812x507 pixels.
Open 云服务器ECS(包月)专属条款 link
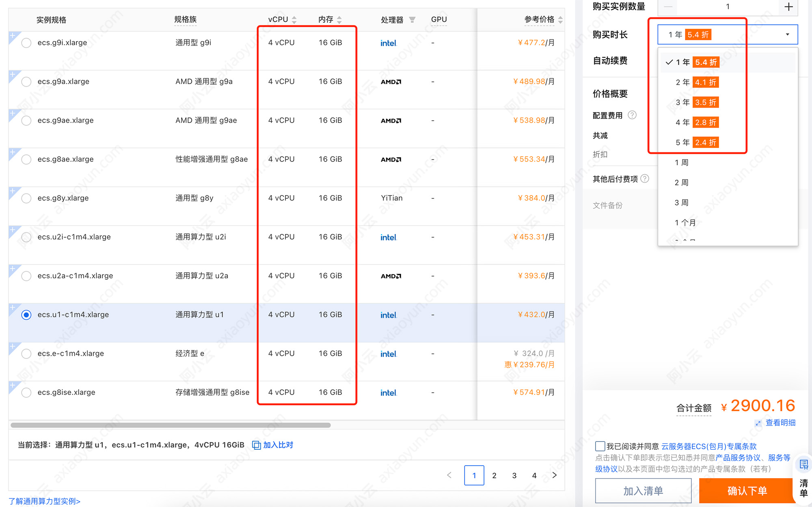tap(709, 446)
